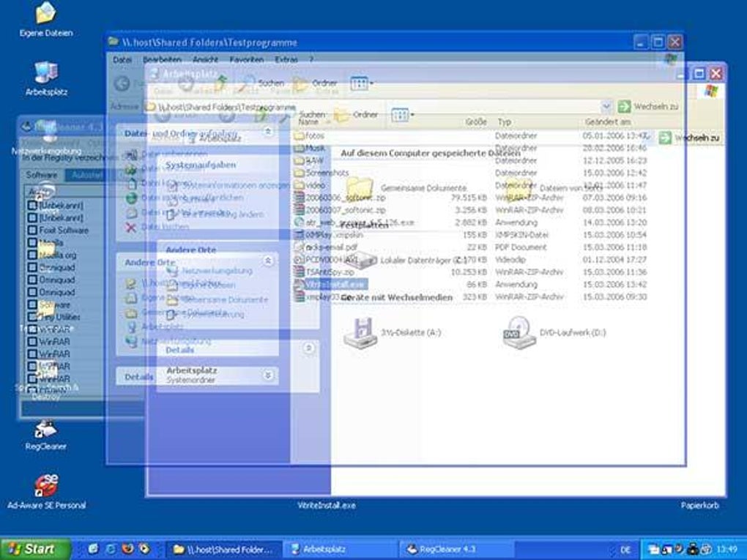Switch to the Autostart tab in RegCleaner
Image resolution: width=747 pixels, height=560 pixels.
[x=86, y=175]
